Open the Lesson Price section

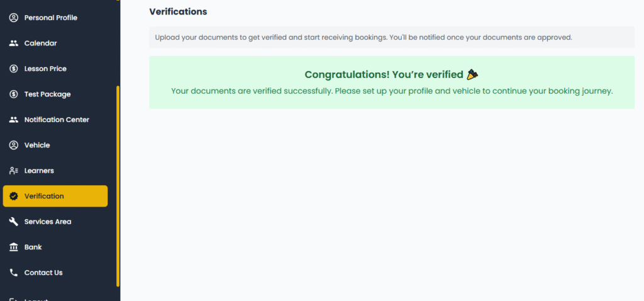point(45,69)
